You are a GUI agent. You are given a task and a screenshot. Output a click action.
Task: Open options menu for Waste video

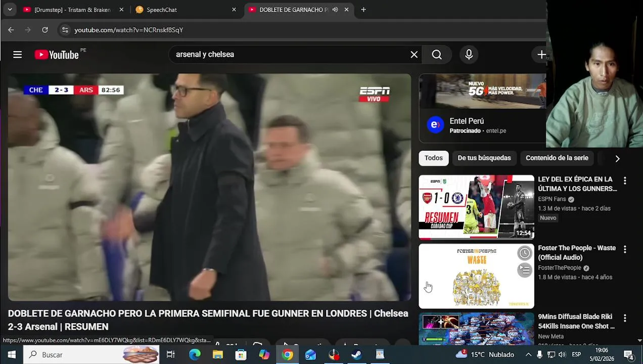tap(625, 249)
